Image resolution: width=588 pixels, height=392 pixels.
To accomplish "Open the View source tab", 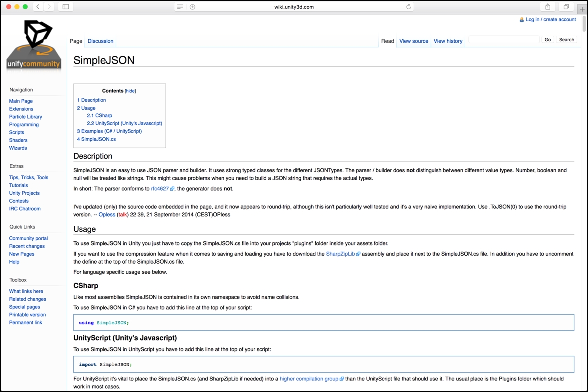I will coord(414,41).
